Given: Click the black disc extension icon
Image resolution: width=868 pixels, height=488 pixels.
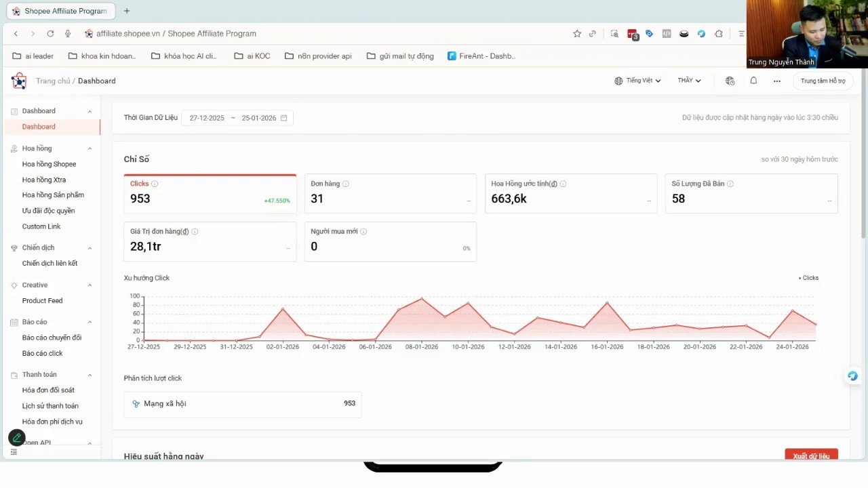Looking at the screenshot, I should [x=684, y=34].
